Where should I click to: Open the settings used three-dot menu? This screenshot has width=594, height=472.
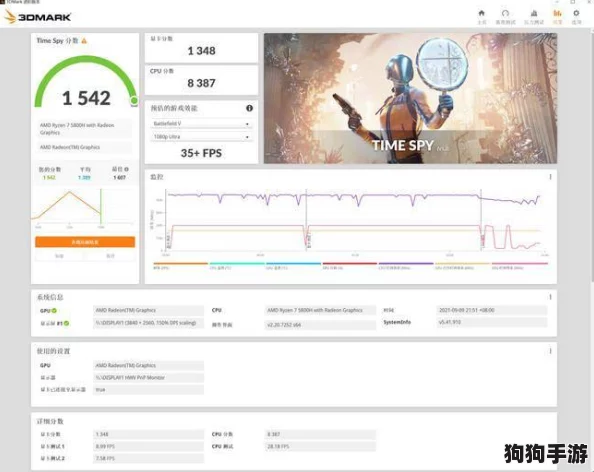coord(550,351)
